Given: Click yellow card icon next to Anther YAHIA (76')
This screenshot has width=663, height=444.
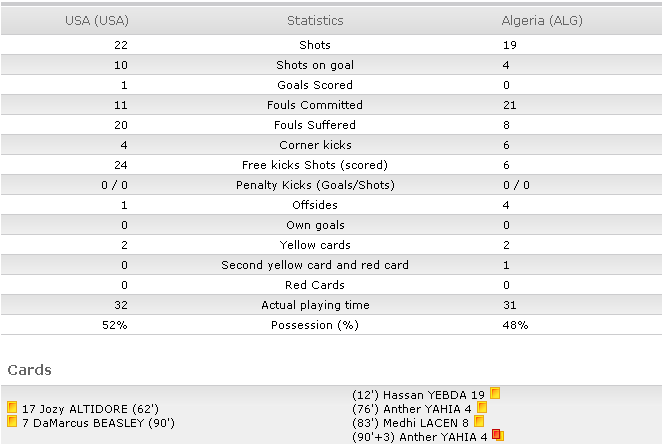Looking at the screenshot, I should 482,407.
